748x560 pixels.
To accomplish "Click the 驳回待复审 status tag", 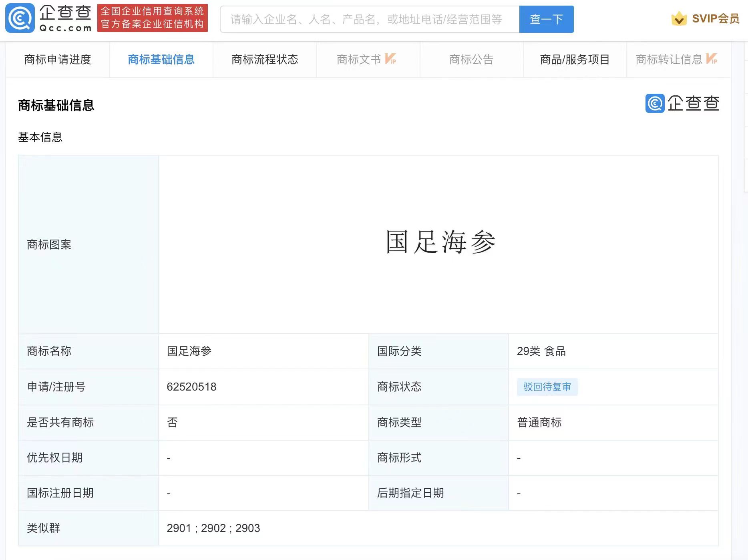I will click(547, 387).
